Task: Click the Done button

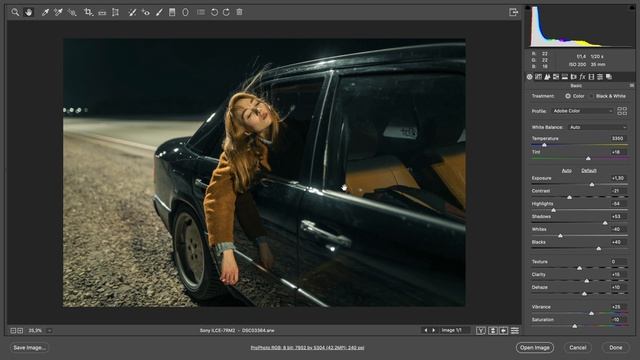Action: point(616,348)
